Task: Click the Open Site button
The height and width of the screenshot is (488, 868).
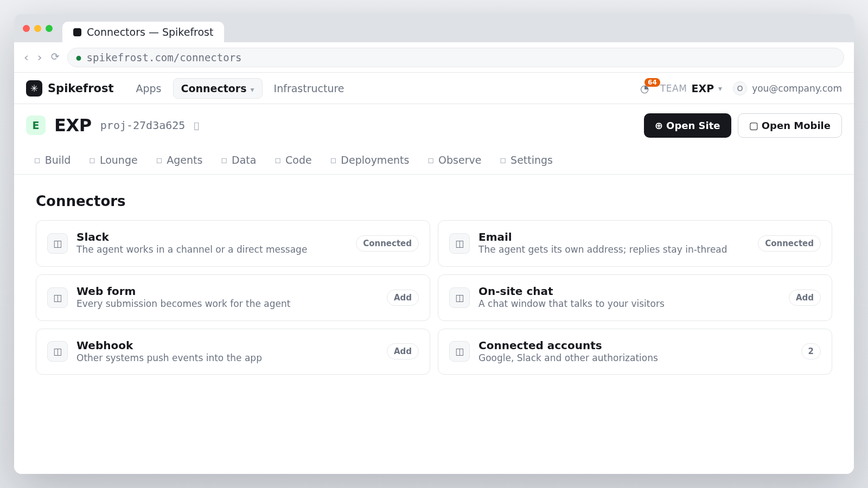Action: point(687,126)
